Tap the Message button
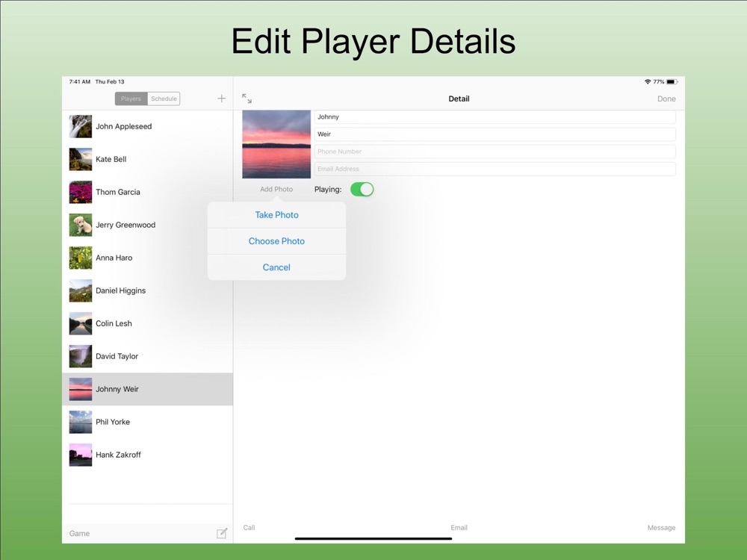747x560 pixels. point(661,528)
